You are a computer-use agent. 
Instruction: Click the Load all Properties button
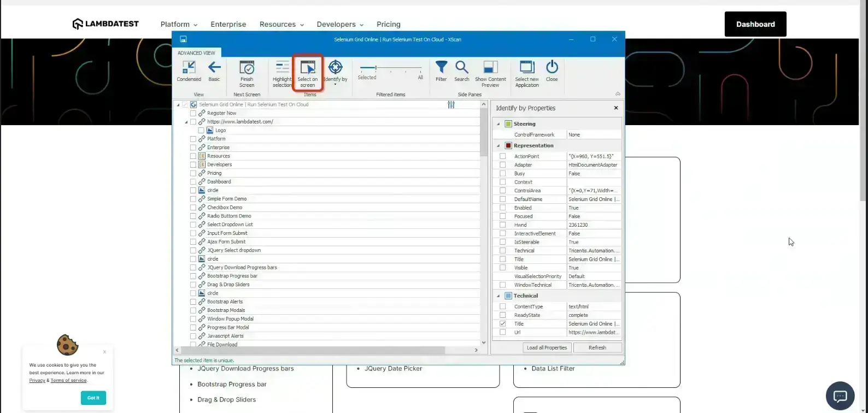(547, 347)
